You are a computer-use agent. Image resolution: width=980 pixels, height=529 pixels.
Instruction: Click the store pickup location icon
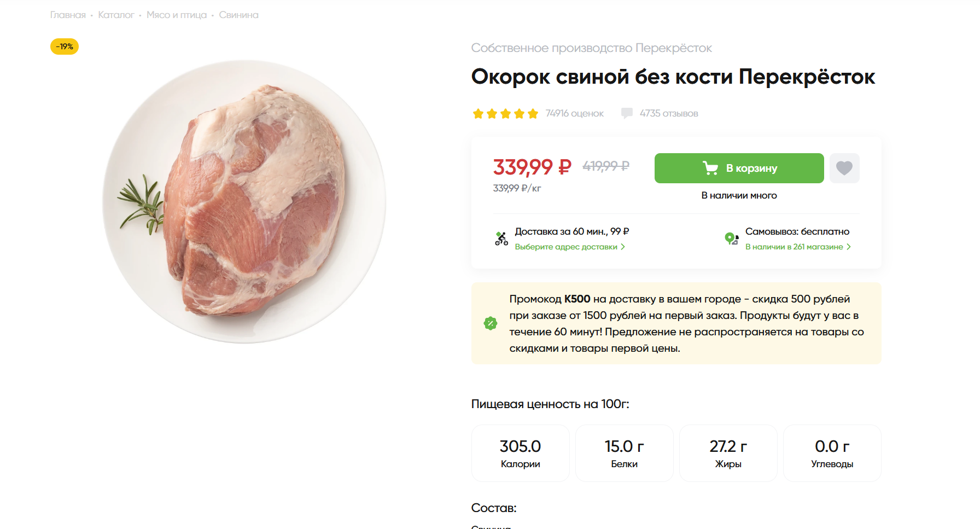(731, 239)
